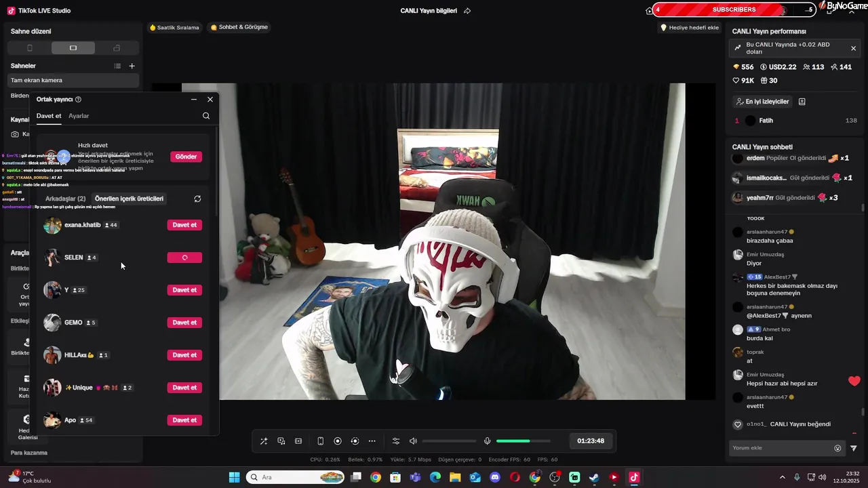Search co-hosts with the magnifier icon
Screen dimensions: 868x488
coord(206,116)
